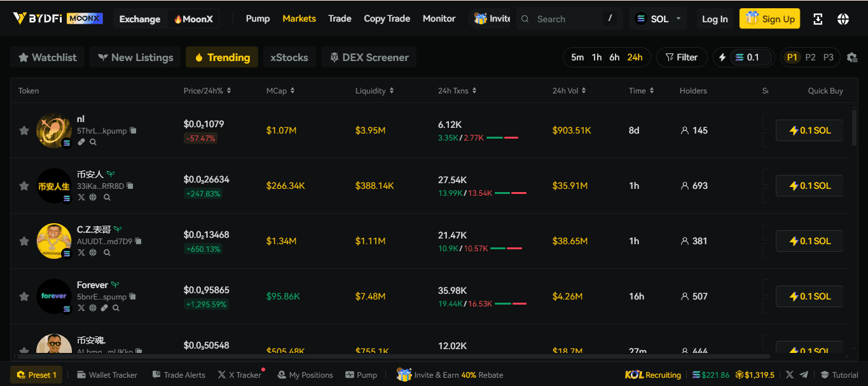Viewport: 868px width, 386px height.
Task: Toggle favorite star on Forever token
Action: [x=24, y=296]
